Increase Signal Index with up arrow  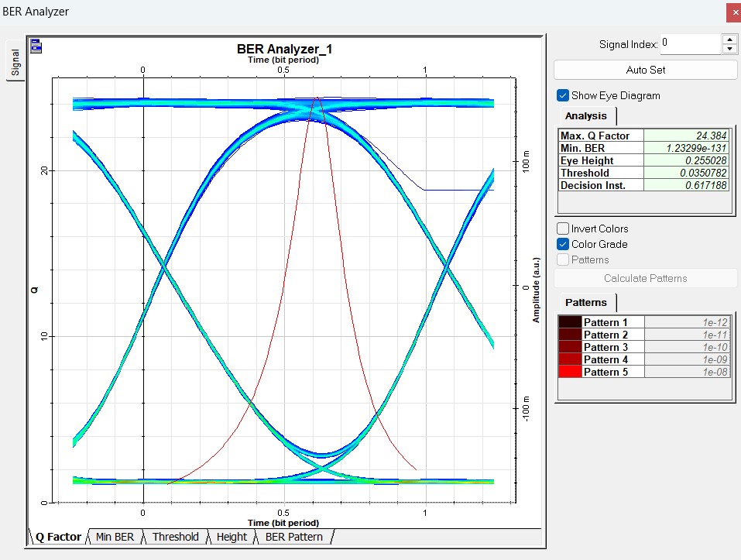coord(729,40)
